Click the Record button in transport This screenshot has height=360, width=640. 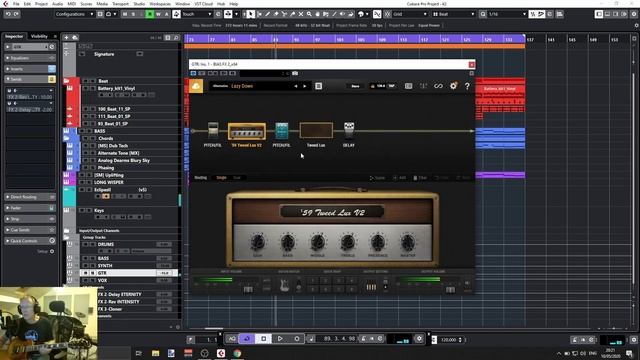click(297, 339)
